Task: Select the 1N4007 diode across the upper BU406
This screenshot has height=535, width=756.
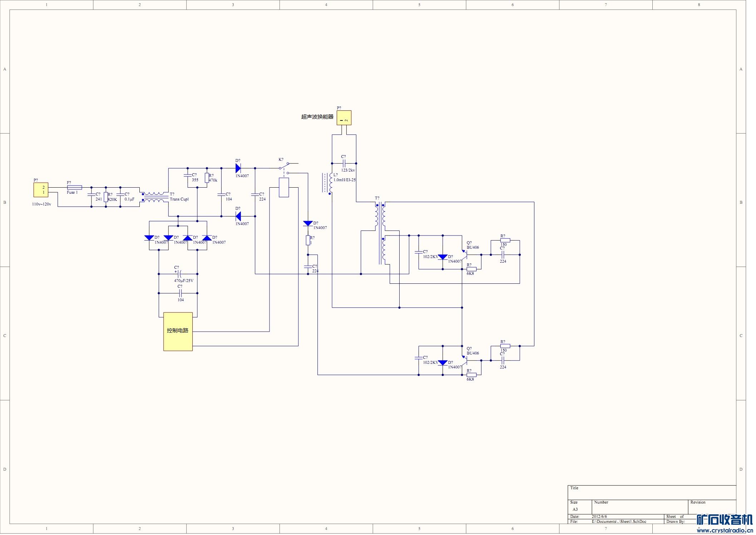Action: coord(443,257)
